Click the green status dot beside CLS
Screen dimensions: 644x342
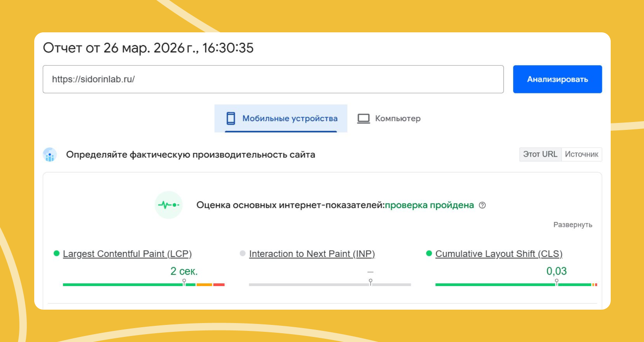[x=428, y=253]
